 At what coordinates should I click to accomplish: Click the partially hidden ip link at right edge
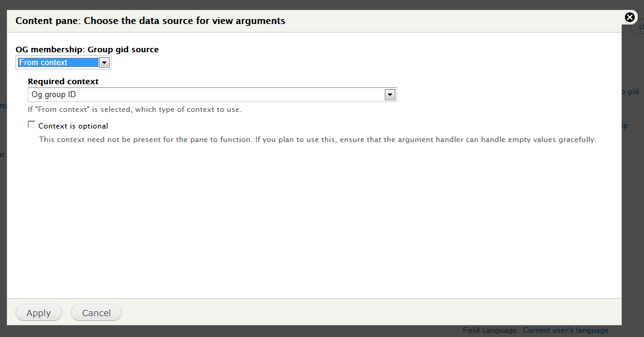(x=624, y=125)
